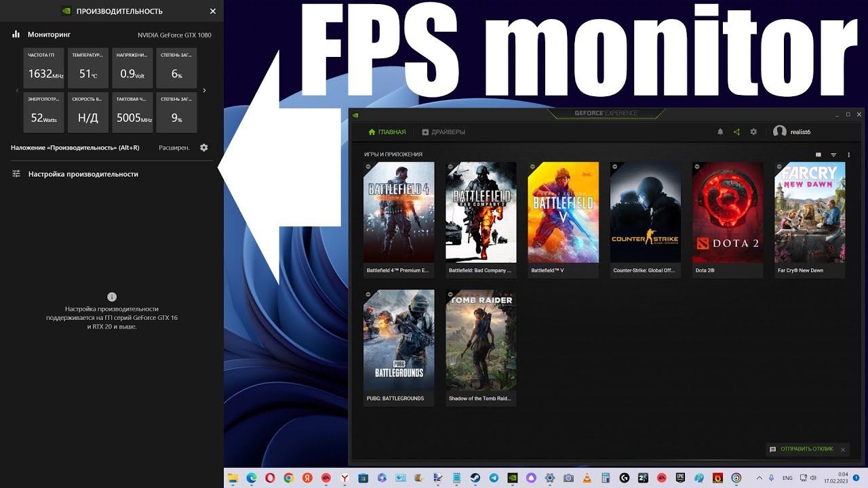Open Opera browser from the taskbar
This screenshot has width=868, height=488.
point(270,478)
